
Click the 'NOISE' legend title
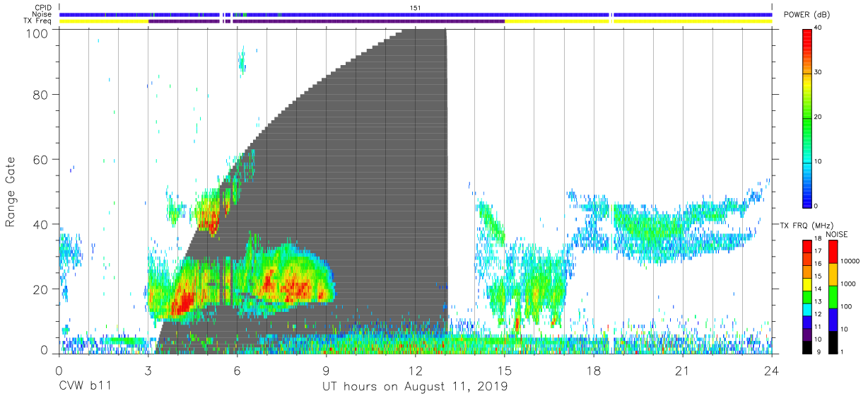point(837,234)
